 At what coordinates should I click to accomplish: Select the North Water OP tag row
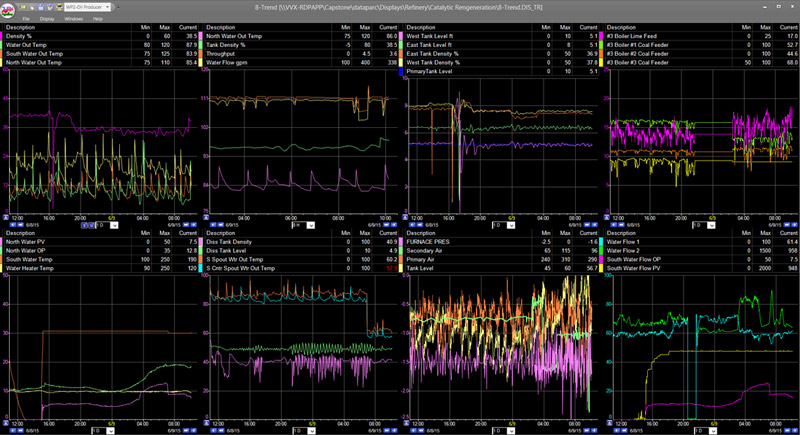tap(99, 250)
